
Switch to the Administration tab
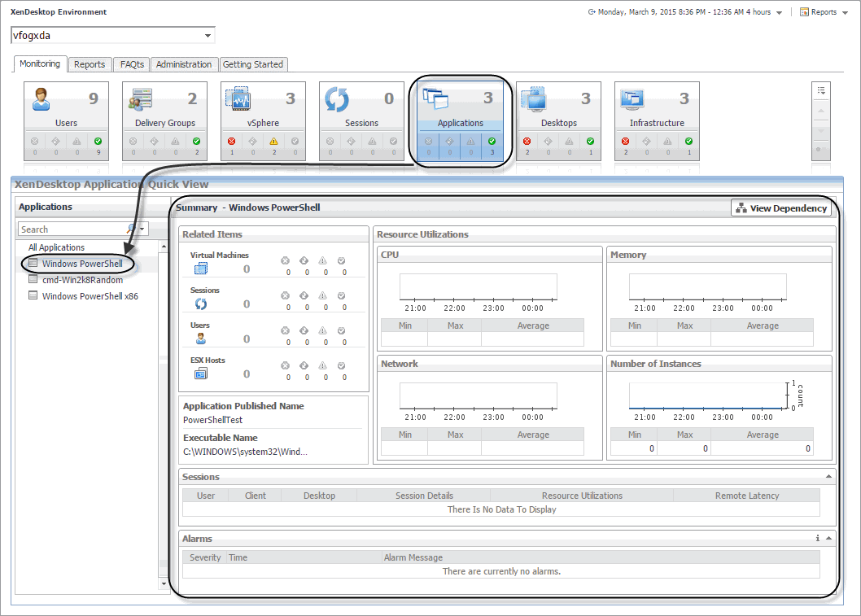tap(184, 64)
